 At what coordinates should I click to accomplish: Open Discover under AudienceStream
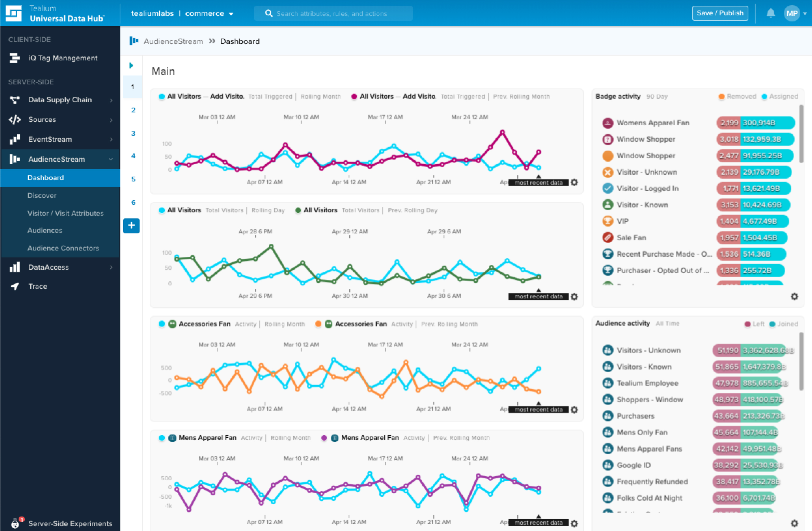[42, 195]
